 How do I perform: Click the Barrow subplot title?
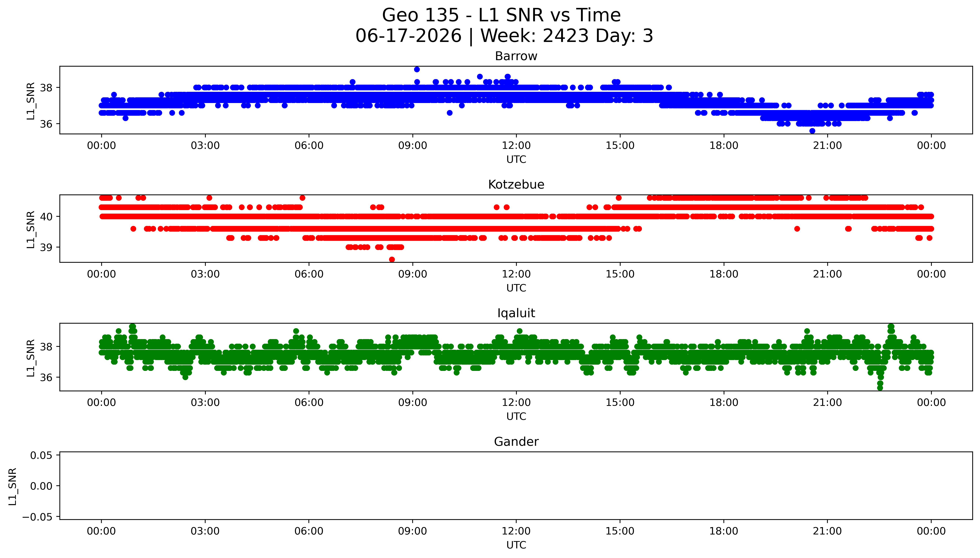coord(516,56)
